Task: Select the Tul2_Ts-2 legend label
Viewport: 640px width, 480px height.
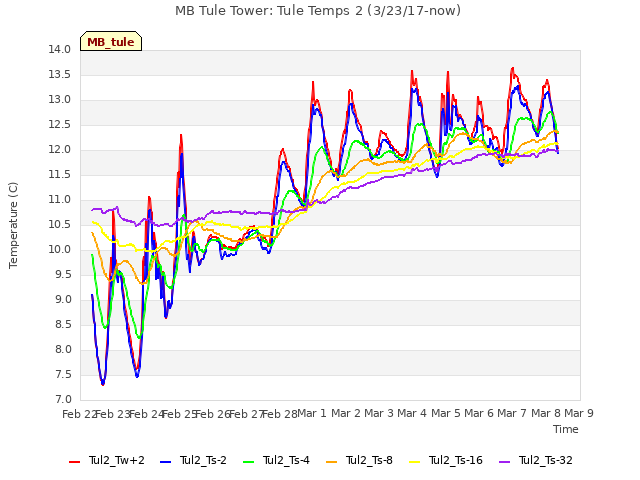Action: pyautogui.click(x=203, y=460)
